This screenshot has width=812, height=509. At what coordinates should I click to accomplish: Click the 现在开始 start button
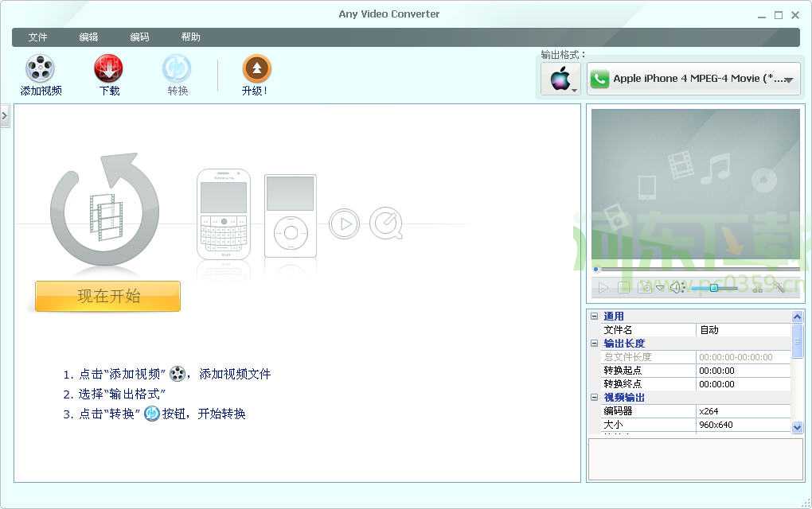point(107,296)
